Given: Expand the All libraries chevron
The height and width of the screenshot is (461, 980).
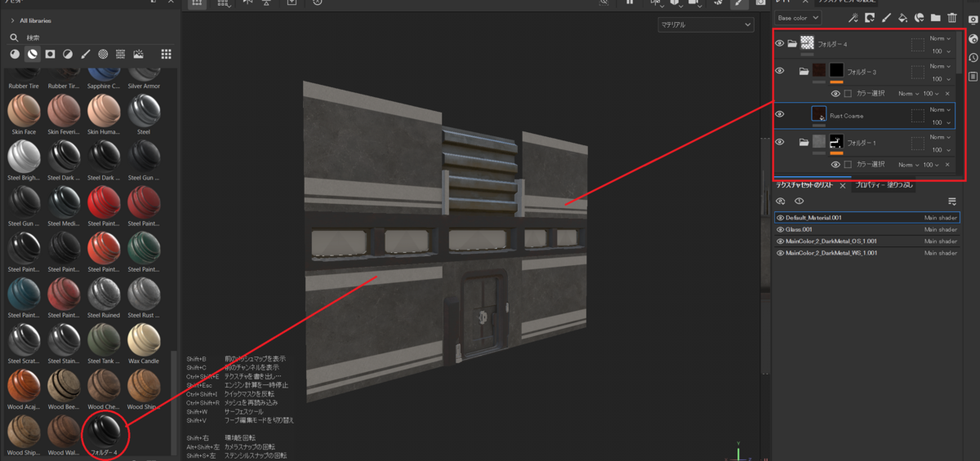Looking at the screenshot, I should point(12,20).
